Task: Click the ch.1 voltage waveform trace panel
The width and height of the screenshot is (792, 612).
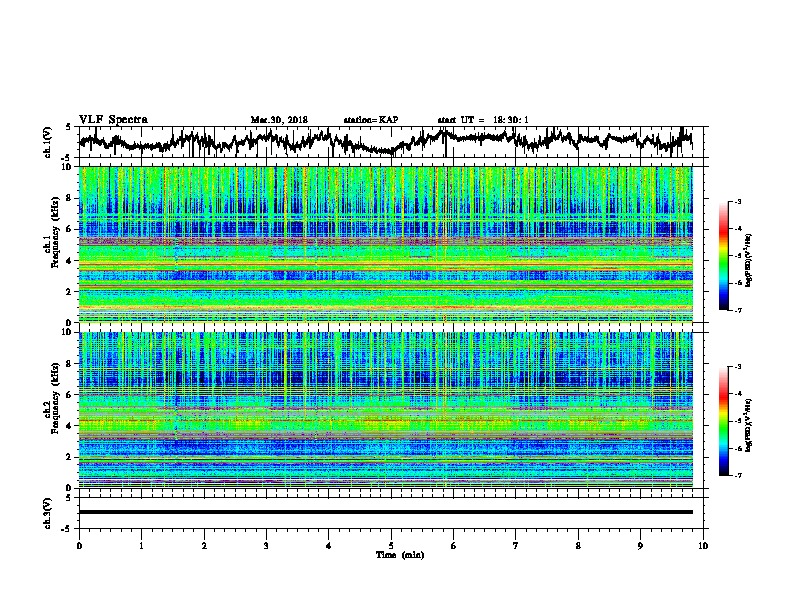Action: tap(393, 142)
